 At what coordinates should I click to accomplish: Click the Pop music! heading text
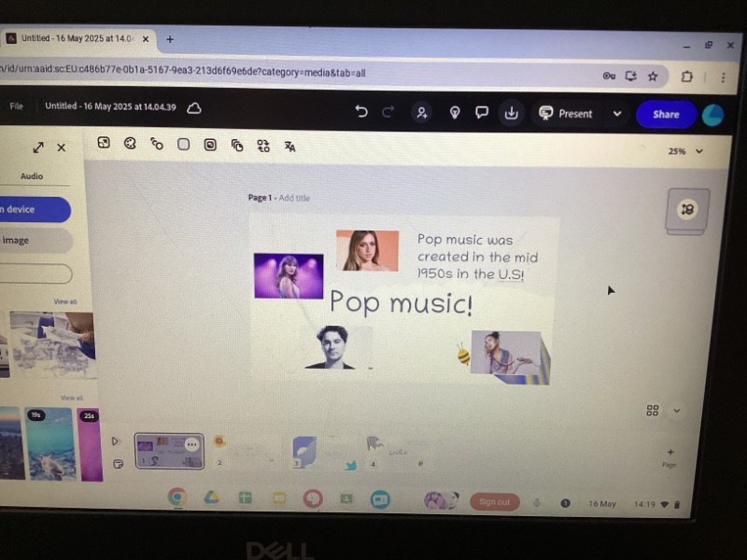[x=402, y=302]
